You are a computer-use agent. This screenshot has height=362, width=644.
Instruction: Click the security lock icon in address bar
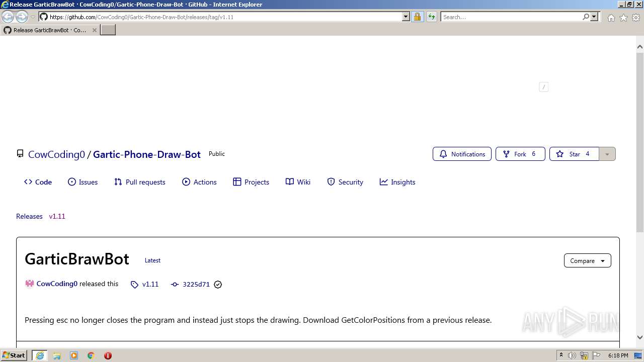coord(417,17)
